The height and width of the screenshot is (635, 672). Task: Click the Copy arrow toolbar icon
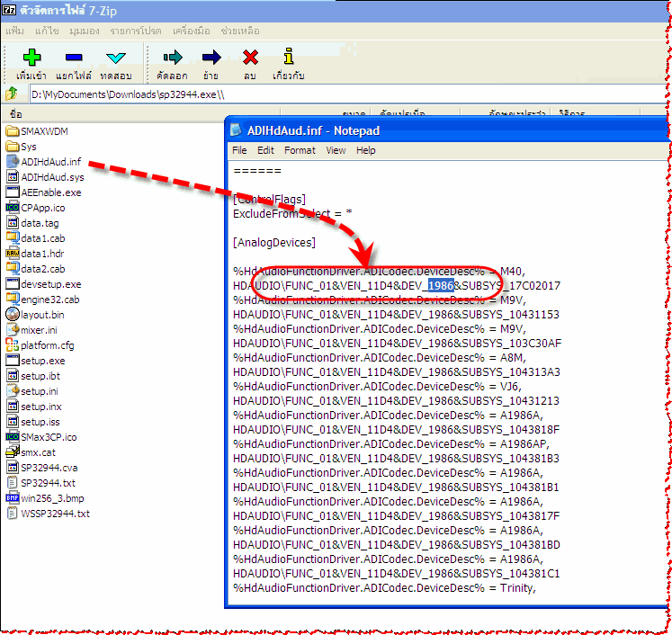pyautogui.click(x=171, y=59)
